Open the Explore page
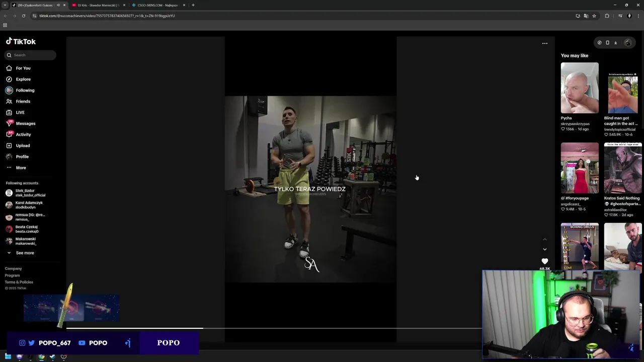 [x=18, y=79]
